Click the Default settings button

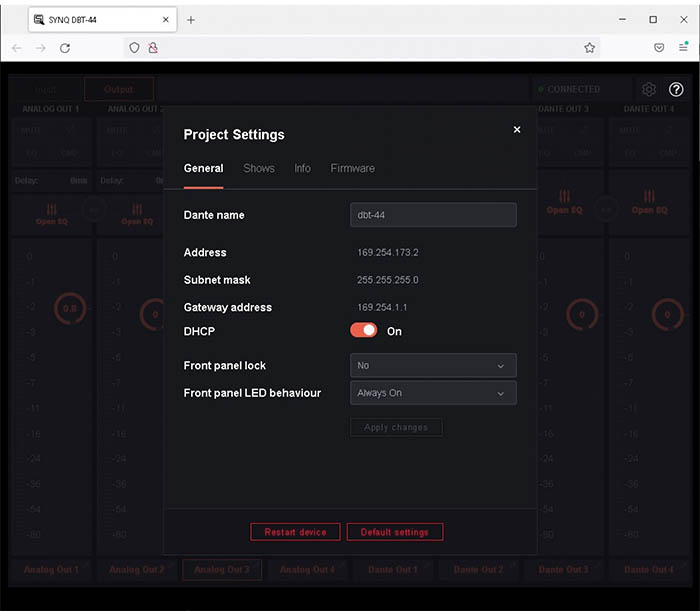395,532
